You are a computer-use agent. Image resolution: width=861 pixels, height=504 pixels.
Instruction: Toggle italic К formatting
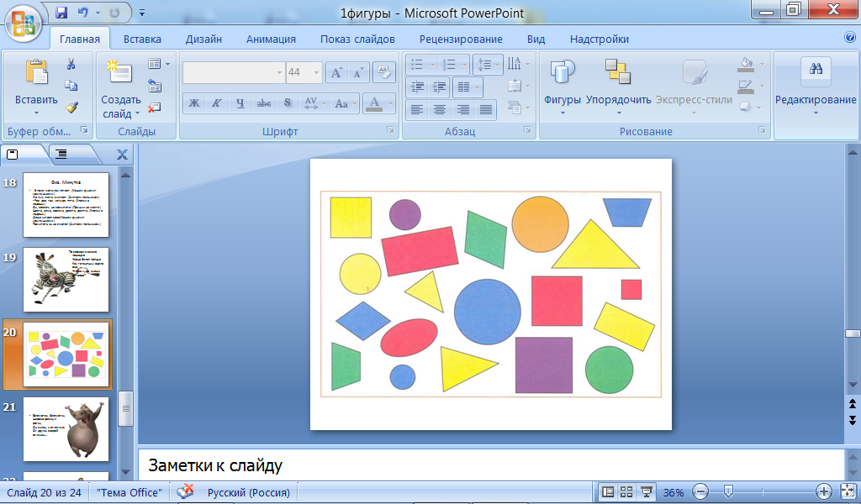pyautogui.click(x=217, y=103)
